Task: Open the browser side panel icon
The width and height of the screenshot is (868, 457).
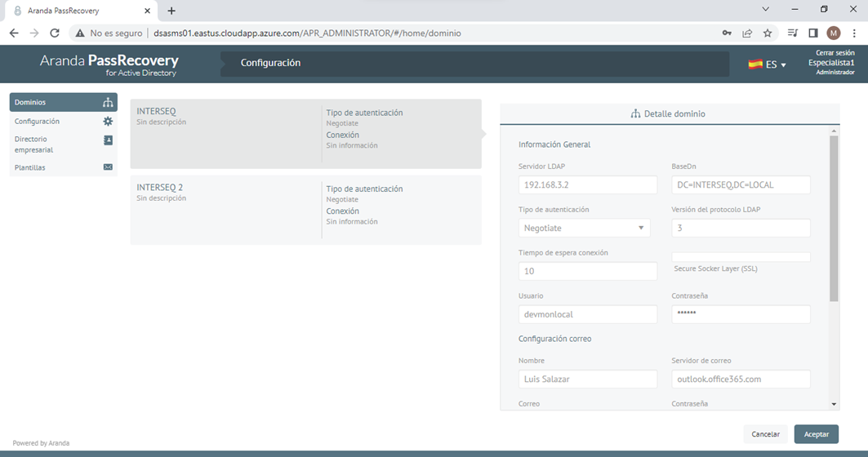Action: (813, 33)
